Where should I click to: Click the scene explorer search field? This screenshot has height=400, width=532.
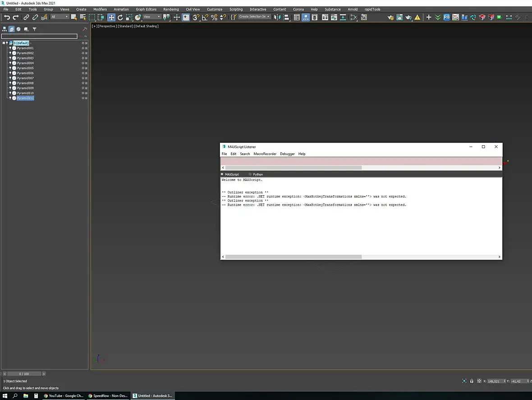(39, 36)
